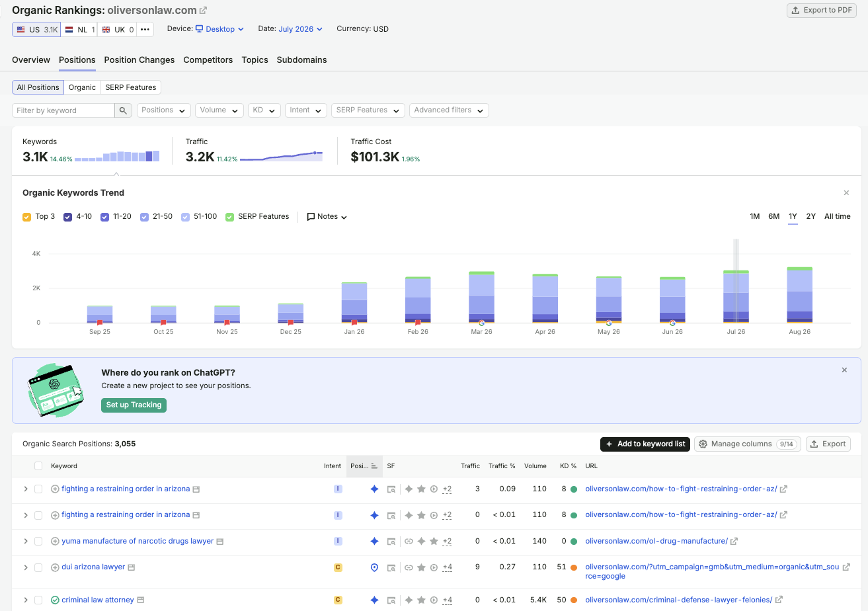Expand the criminal law attorney row
868x611 pixels.
point(26,600)
